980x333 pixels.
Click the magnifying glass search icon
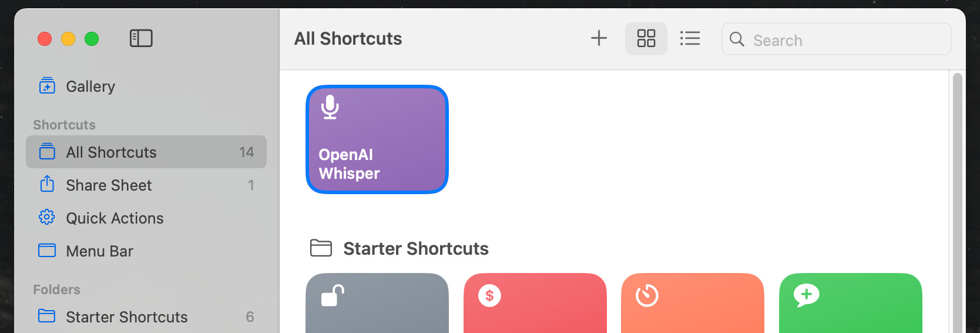pos(737,39)
